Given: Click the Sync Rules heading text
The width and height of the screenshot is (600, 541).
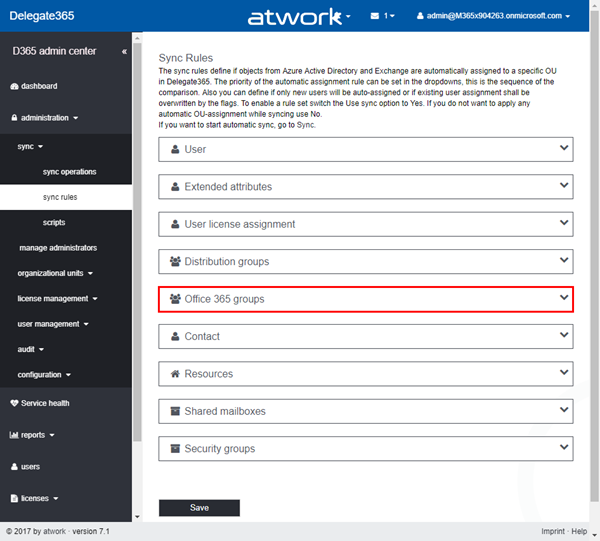Looking at the screenshot, I should tap(186, 58).
